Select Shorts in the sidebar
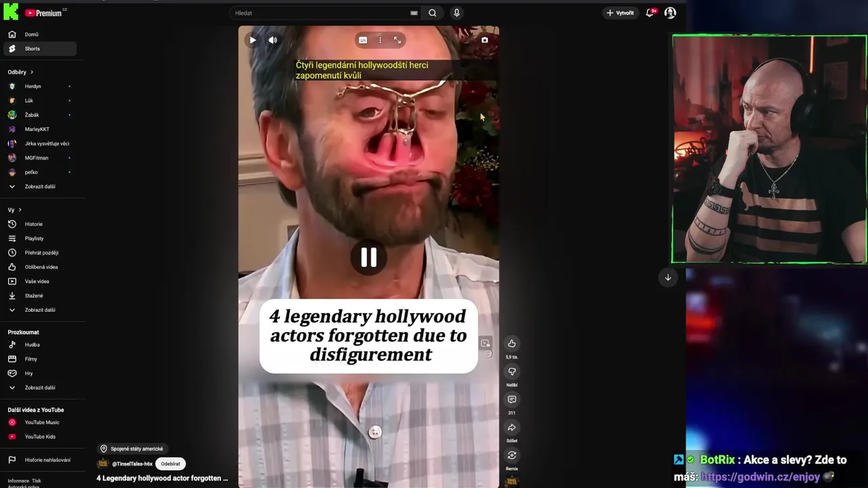 (x=39, y=49)
